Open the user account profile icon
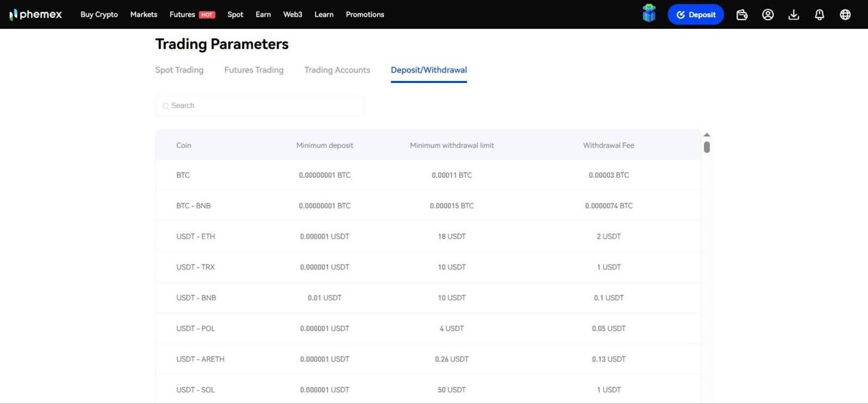Image resolution: width=868 pixels, height=404 pixels. point(768,15)
